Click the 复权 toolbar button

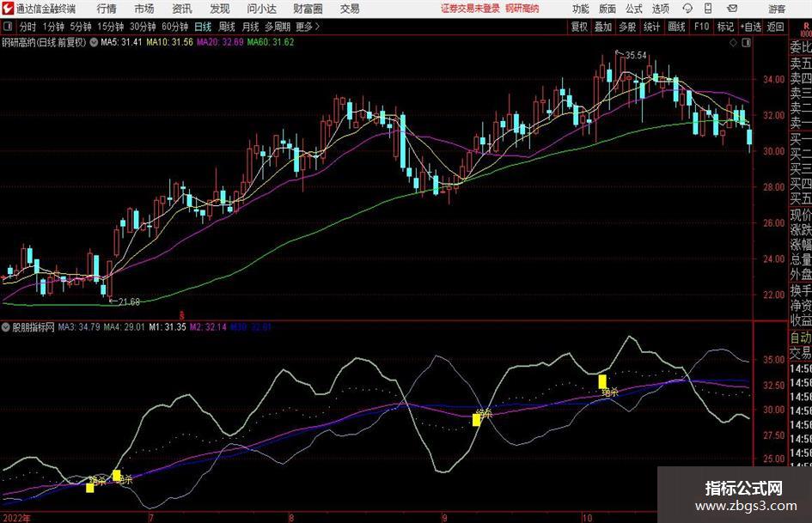tap(579, 27)
